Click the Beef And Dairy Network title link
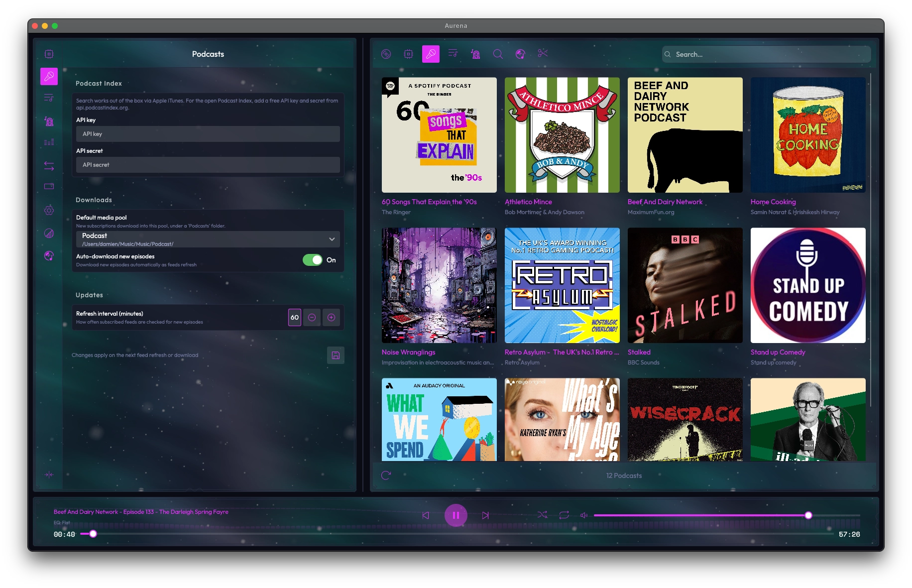912x588 pixels. pos(665,202)
